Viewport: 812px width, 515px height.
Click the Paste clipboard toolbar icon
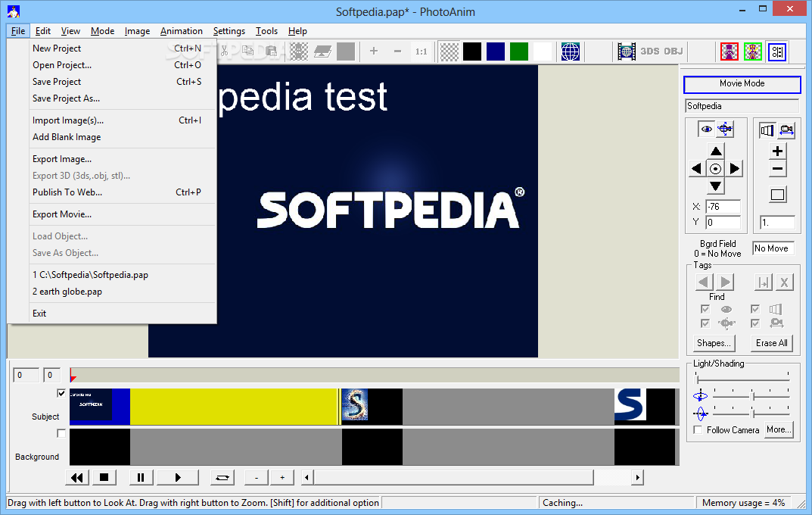[272, 51]
